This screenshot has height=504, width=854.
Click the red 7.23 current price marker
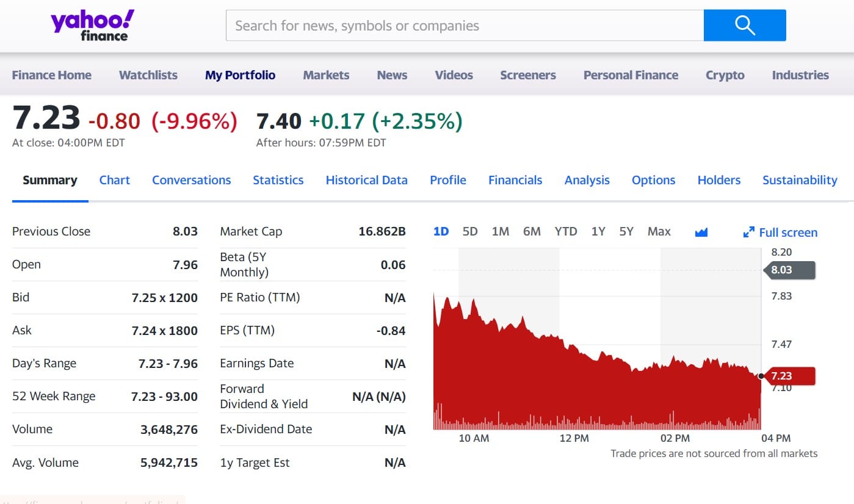[788, 376]
